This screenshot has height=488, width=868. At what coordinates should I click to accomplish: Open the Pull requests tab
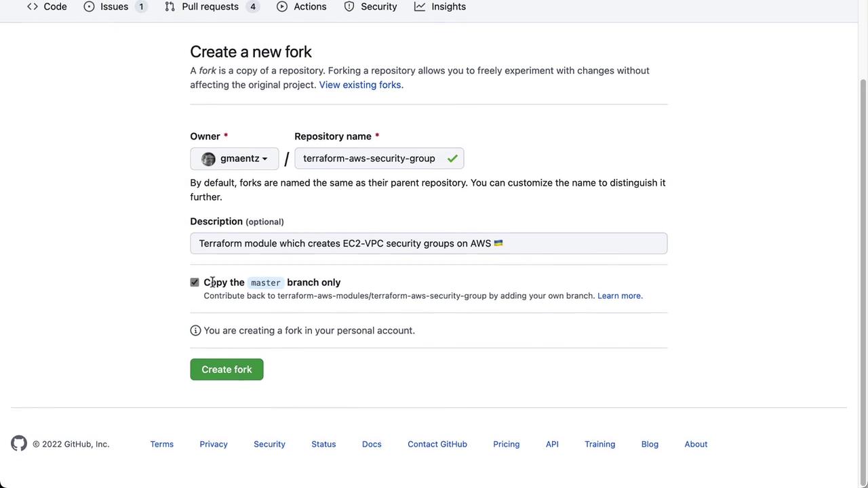[x=210, y=7]
